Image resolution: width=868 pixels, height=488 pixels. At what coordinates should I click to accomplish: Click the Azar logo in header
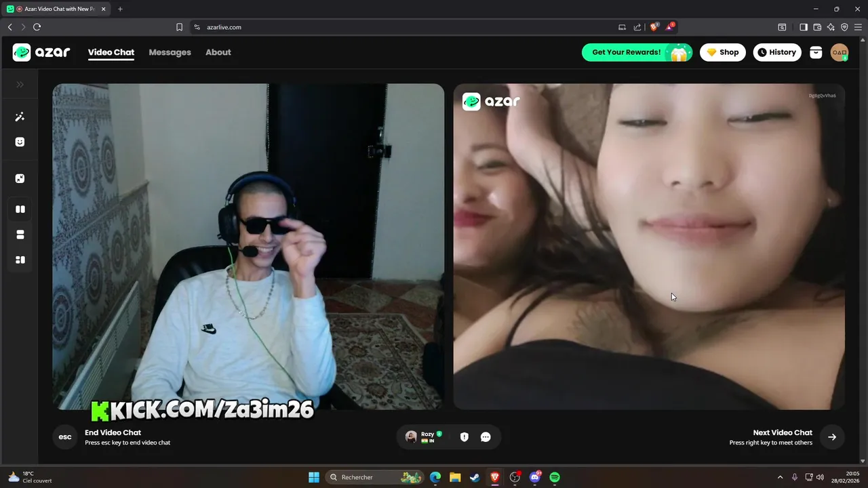point(41,52)
